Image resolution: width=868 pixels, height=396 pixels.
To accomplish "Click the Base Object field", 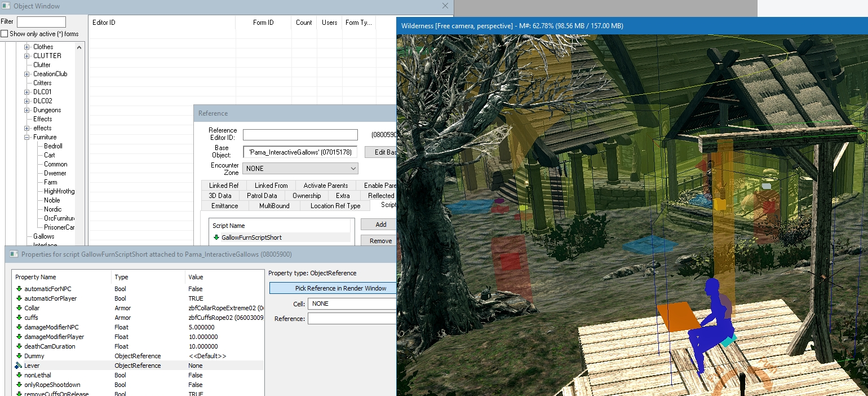I will (x=300, y=152).
